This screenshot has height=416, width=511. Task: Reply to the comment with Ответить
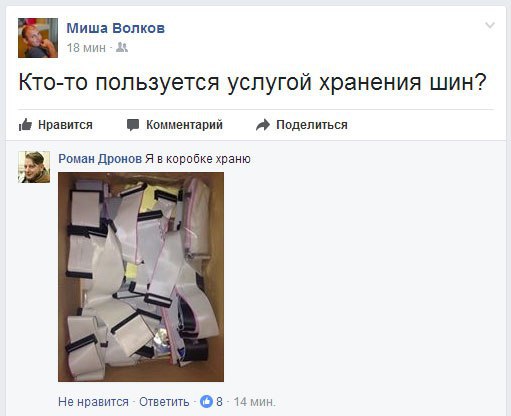point(164,402)
